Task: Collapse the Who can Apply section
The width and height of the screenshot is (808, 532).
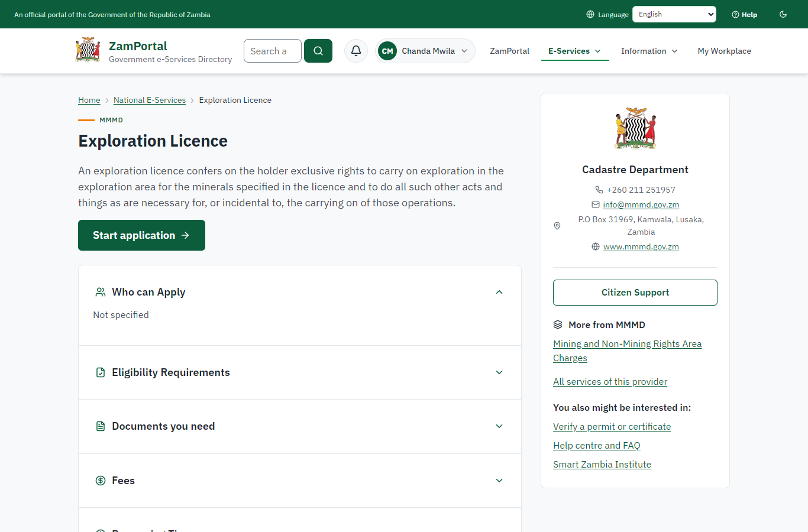Action: tap(300, 292)
